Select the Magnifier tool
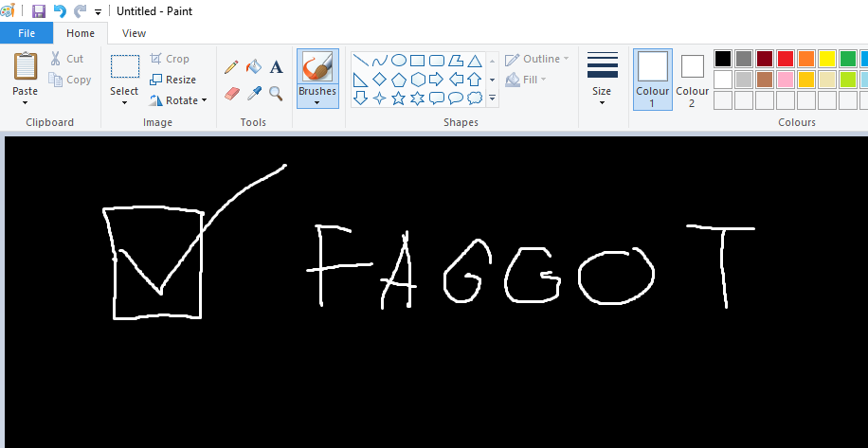The height and width of the screenshot is (448, 868). (277, 93)
